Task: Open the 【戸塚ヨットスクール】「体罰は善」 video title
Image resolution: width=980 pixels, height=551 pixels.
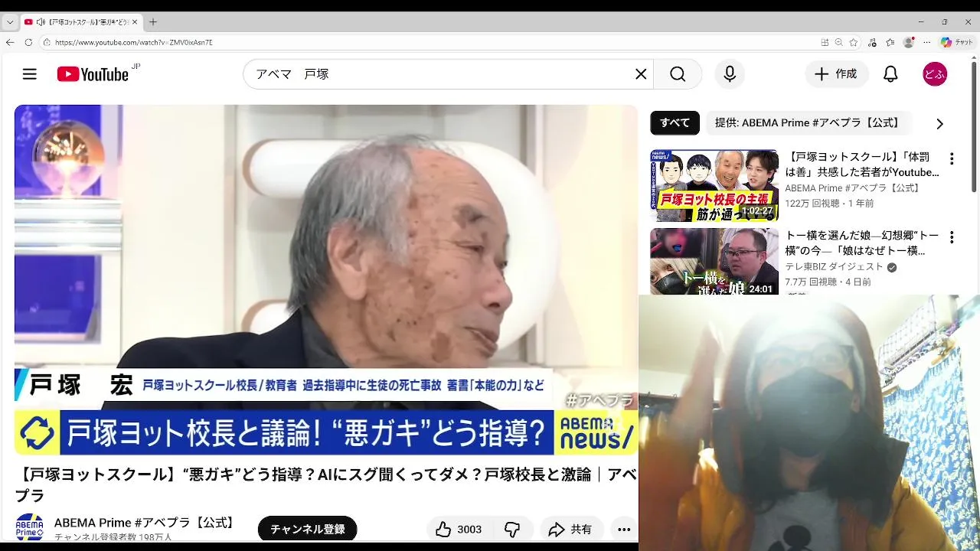Action: [862, 165]
